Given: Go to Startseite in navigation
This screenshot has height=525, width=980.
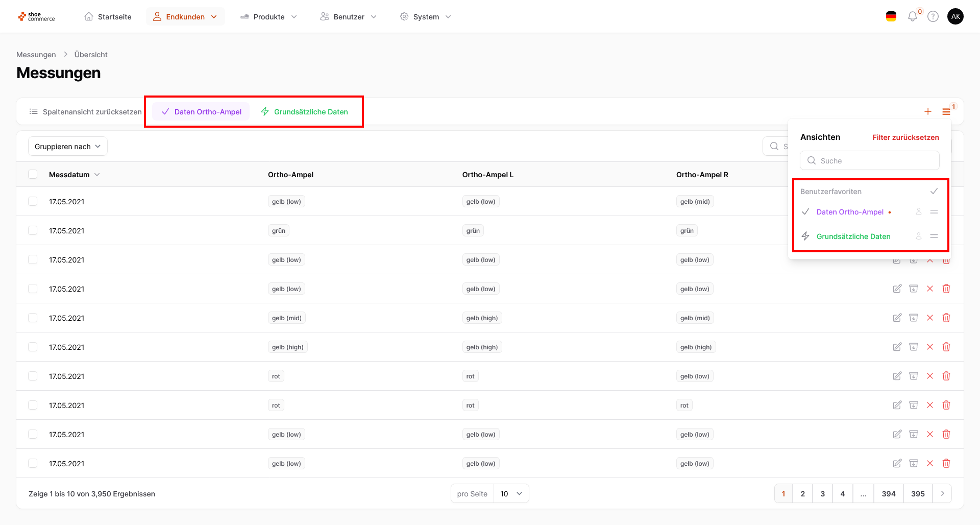Looking at the screenshot, I should (108, 17).
